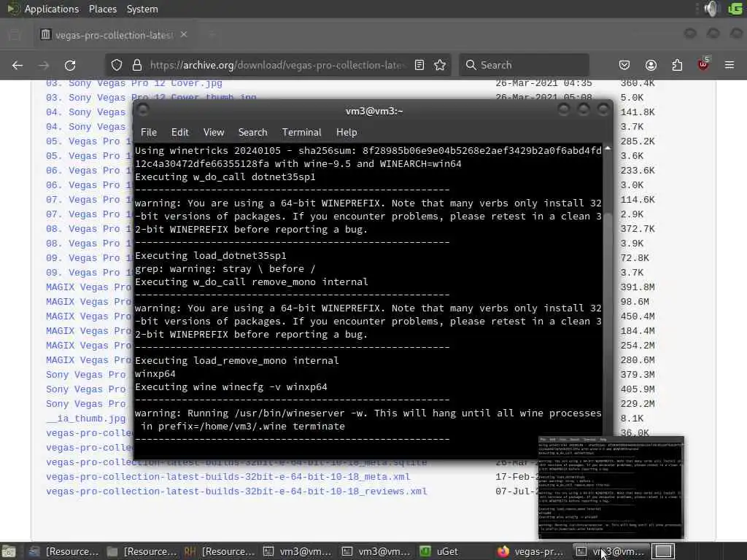Open the terminal Edit menu
Image resolution: width=747 pixels, height=560 pixels.
pyautogui.click(x=179, y=133)
